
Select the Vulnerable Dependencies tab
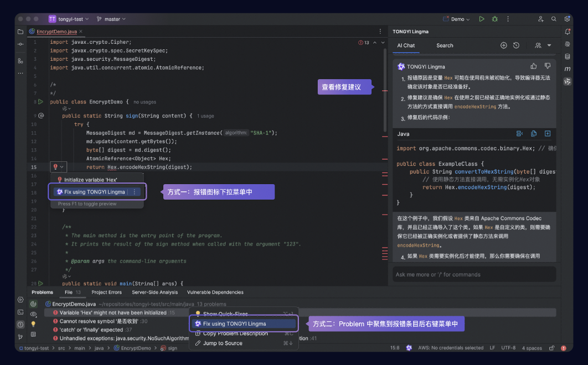tap(215, 293)
